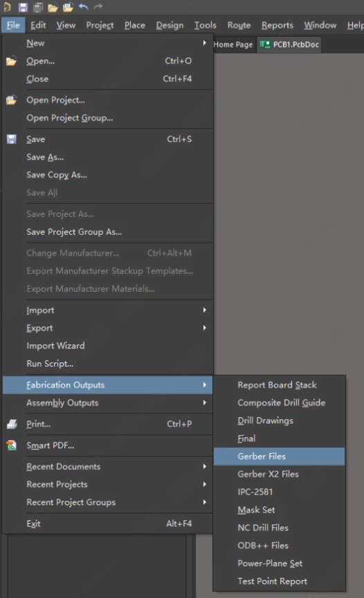364x598 pixels.
Task: Select Save Project Group As...
Action: click(107, 232)
